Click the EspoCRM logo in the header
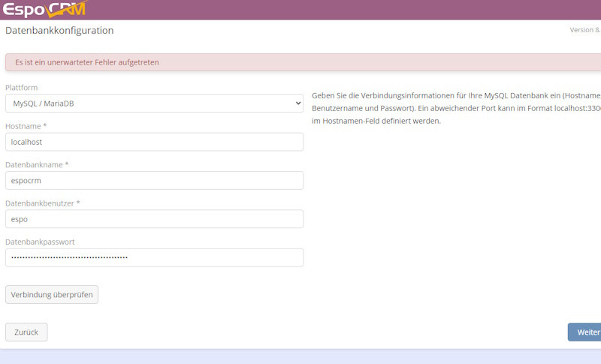 pos(45,9)
